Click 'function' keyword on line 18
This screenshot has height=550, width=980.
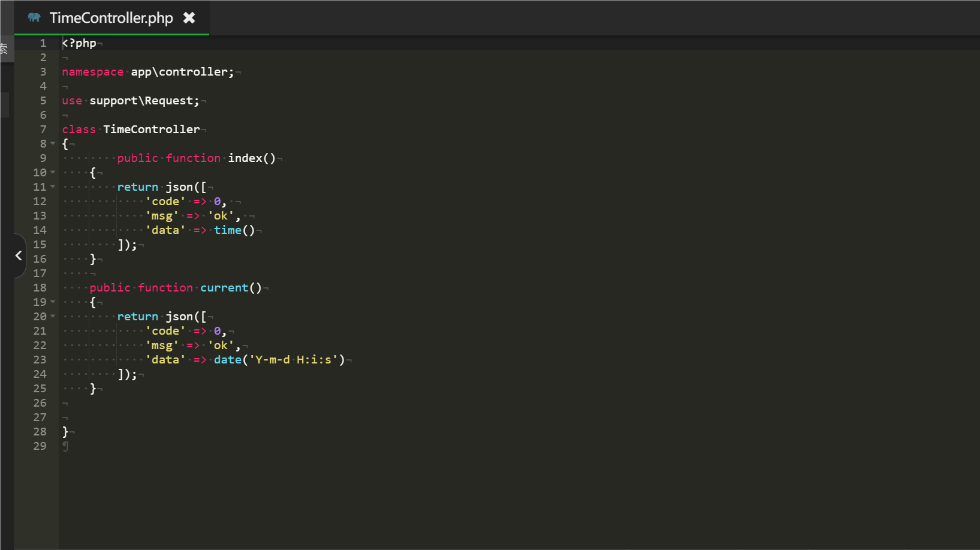165,288
